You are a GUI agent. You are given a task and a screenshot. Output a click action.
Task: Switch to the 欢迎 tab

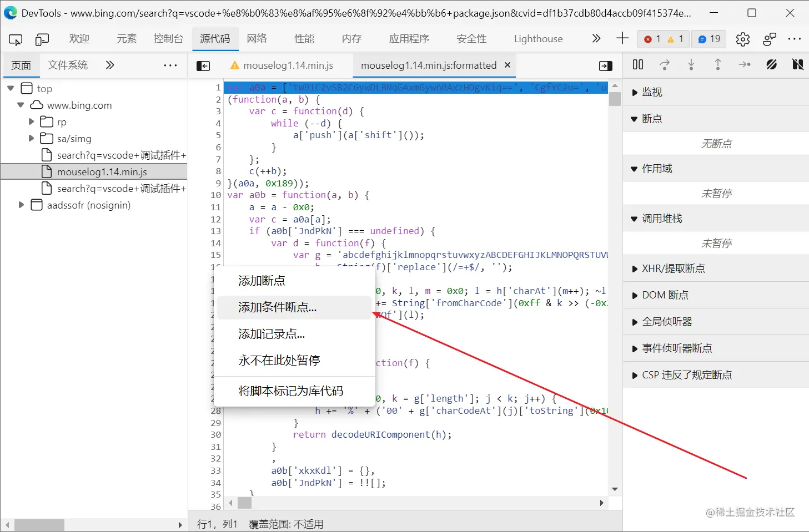(x=79, y=39)
